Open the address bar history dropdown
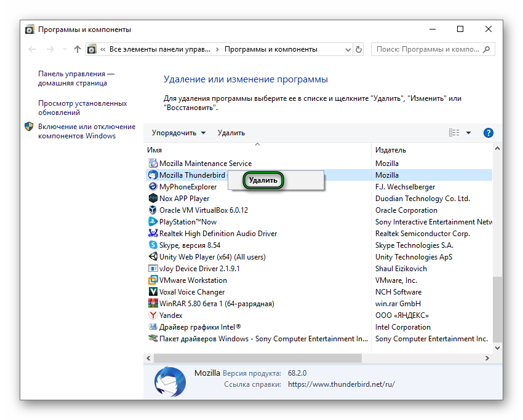 coord(348,50)
